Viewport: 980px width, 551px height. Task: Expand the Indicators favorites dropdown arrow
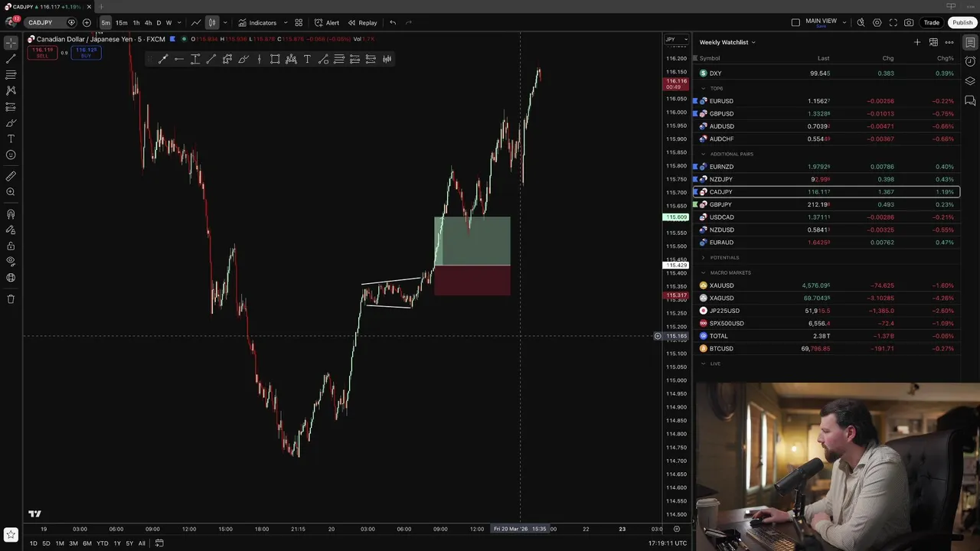(x=286, y=23)
